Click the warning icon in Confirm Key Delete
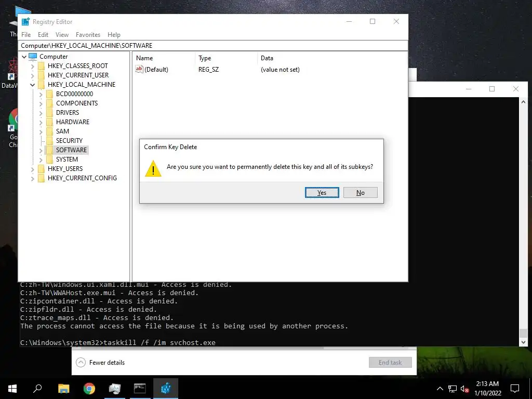The width and height of the screenshot is (532, 399). [x=153, y=168]
